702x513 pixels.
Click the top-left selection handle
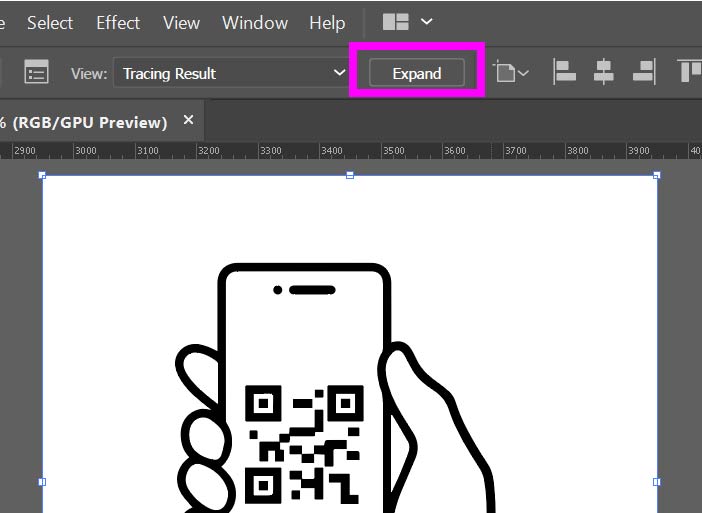coord(42,175)
